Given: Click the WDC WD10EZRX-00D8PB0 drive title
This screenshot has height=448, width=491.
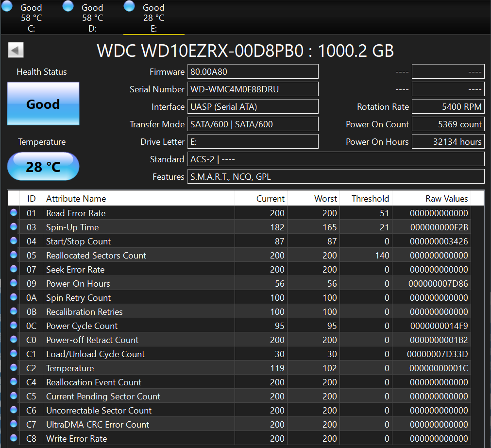Looking at the screenshot, I should [x=245, y=51].
